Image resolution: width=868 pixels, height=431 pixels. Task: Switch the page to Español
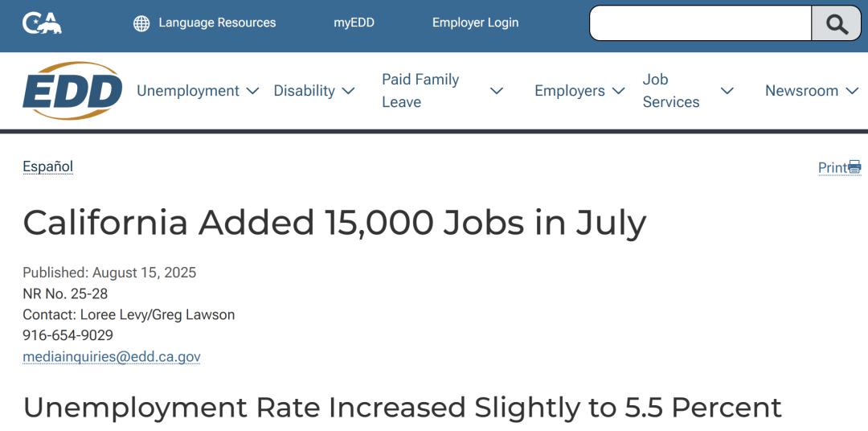pos(48,166)
